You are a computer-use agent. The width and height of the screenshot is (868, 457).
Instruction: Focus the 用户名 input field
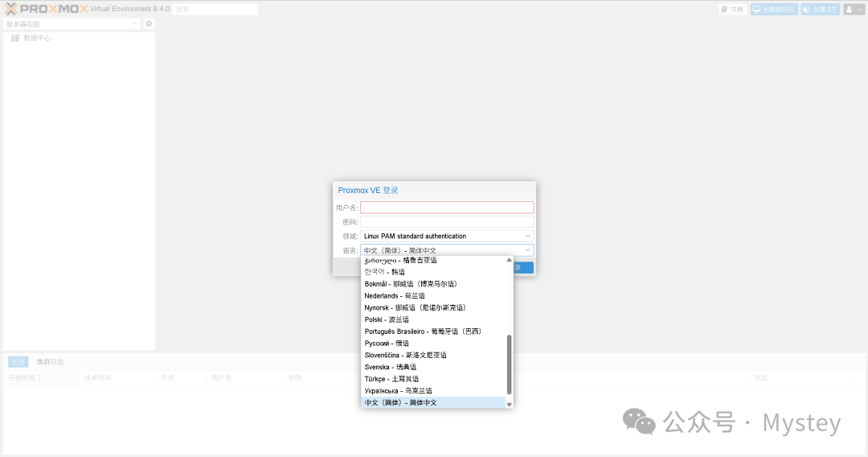[447, 207]
